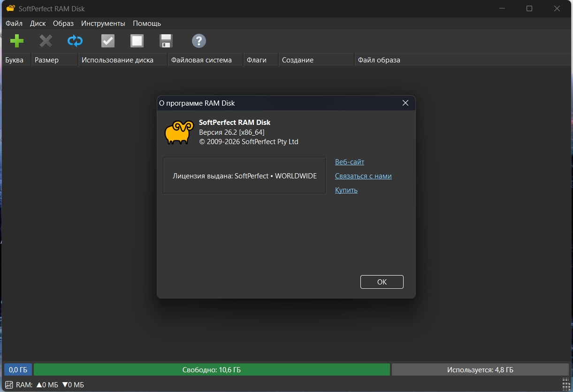This screenshot has height=392, width=573.
Task: Click the bold SoftPerfect RAM Disk heading
Action: click(x=235, y=122)
